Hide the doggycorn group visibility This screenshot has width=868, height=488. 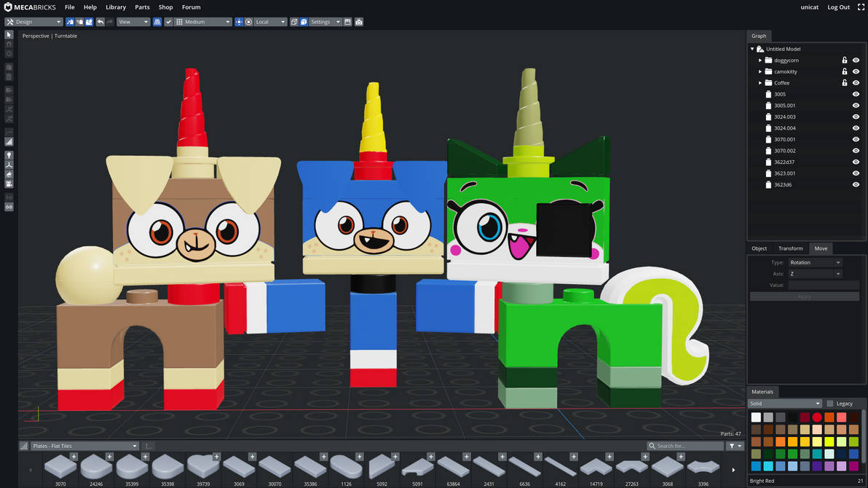(856, 60)
